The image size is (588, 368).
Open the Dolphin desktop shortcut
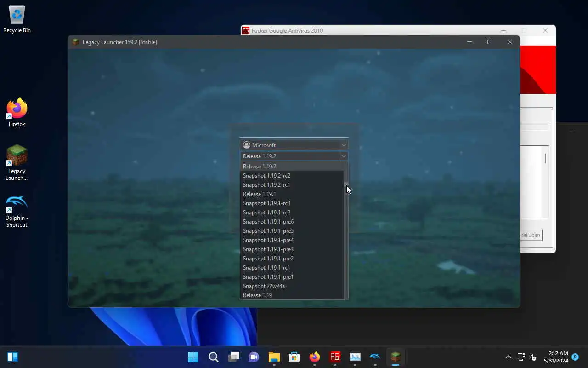tap(17, 211)
